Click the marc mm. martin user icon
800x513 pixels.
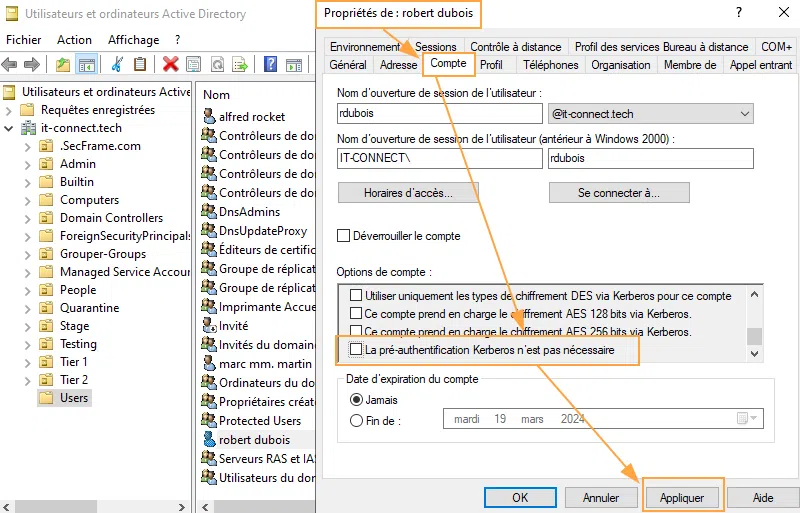tap(209, 363)
